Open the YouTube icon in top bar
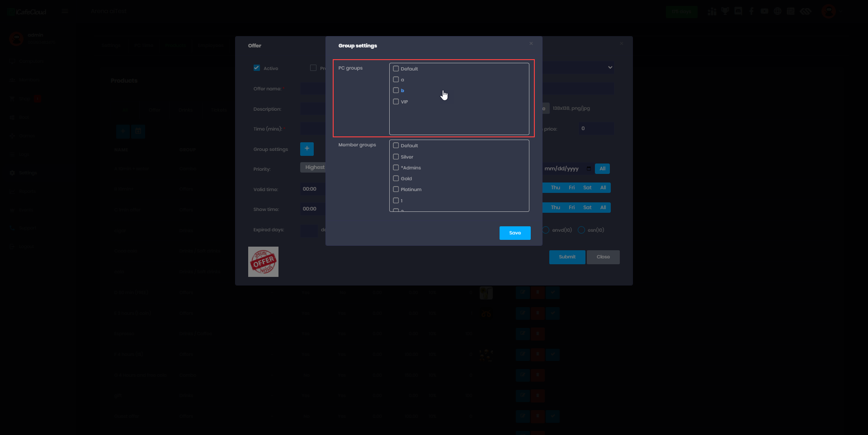868x435 pixels. (764, 11)
